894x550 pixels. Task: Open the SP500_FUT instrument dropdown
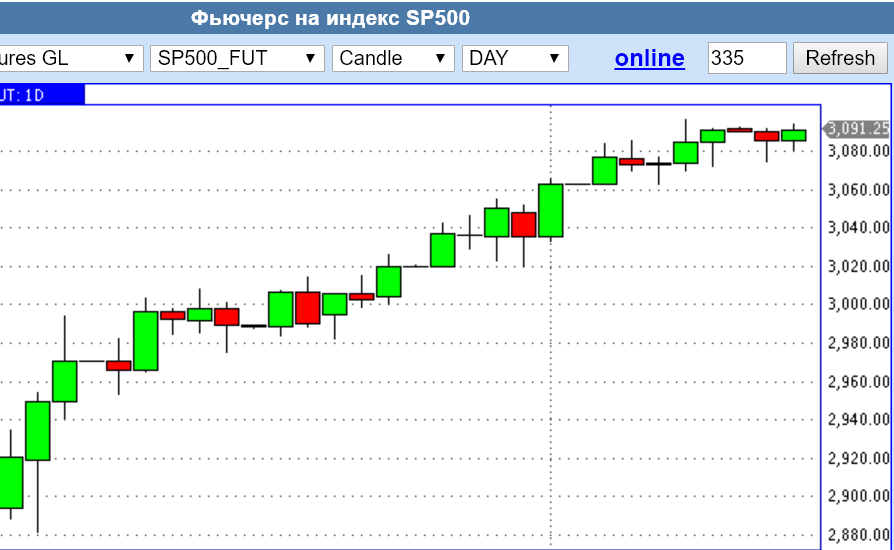(237, 58)
